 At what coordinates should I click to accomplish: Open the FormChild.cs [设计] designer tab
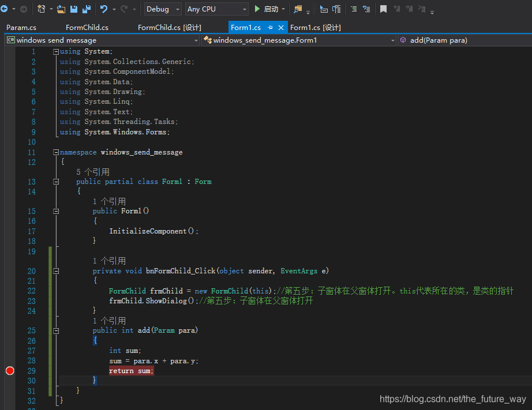click(x=169, y=28)
